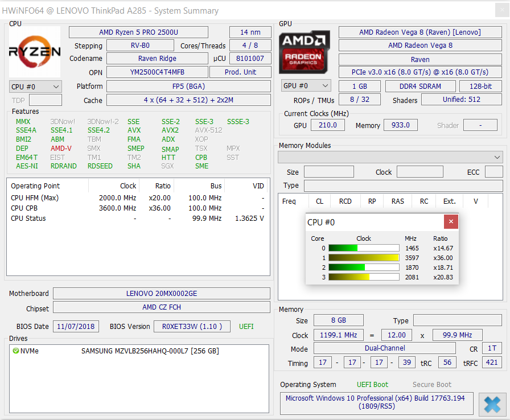
Task: Click the Prod. Unit field
Action: (x=240, y=72)
